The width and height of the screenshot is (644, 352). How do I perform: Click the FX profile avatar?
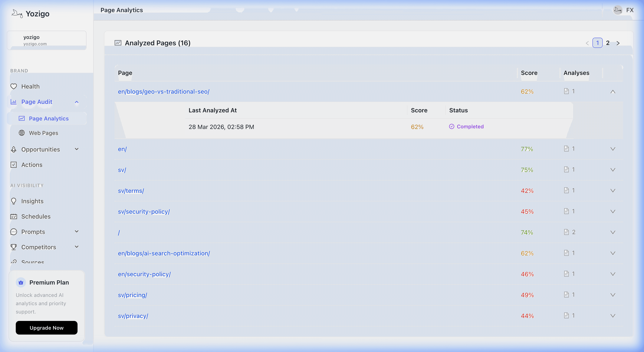tap(618, 10)
